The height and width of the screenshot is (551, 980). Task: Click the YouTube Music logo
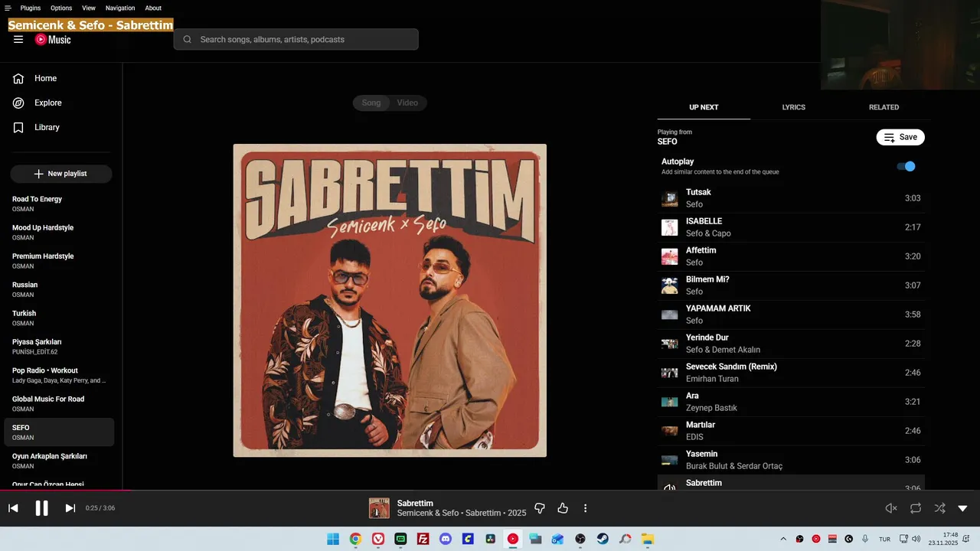click(x=53, y=40)
